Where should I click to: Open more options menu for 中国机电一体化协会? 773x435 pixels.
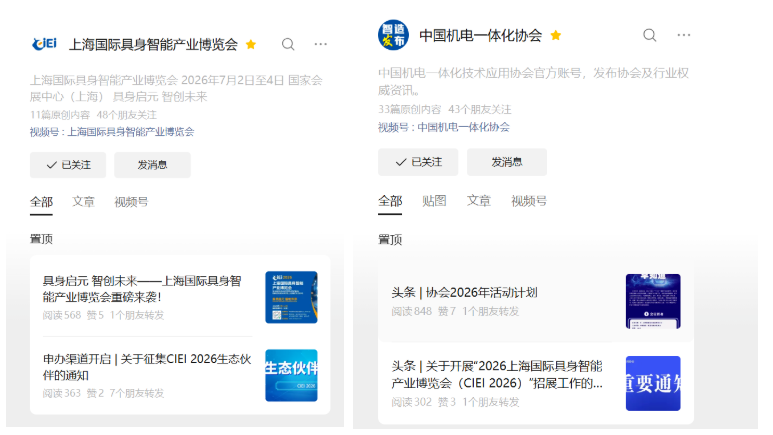coord(684,35)
